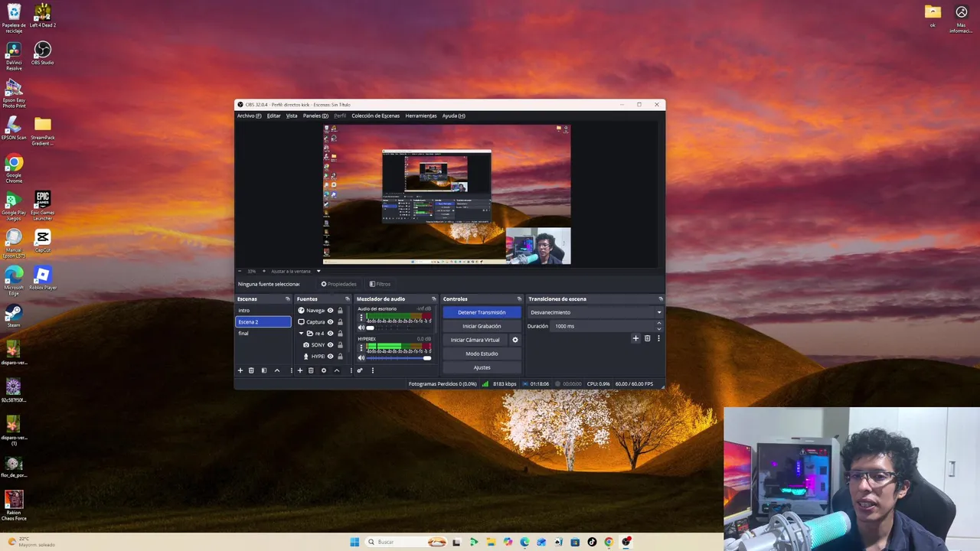Click Iniciar Cámara Virtual button
Image resolution: width=980 pixels, height=551 pixels.
pos(475,340)
